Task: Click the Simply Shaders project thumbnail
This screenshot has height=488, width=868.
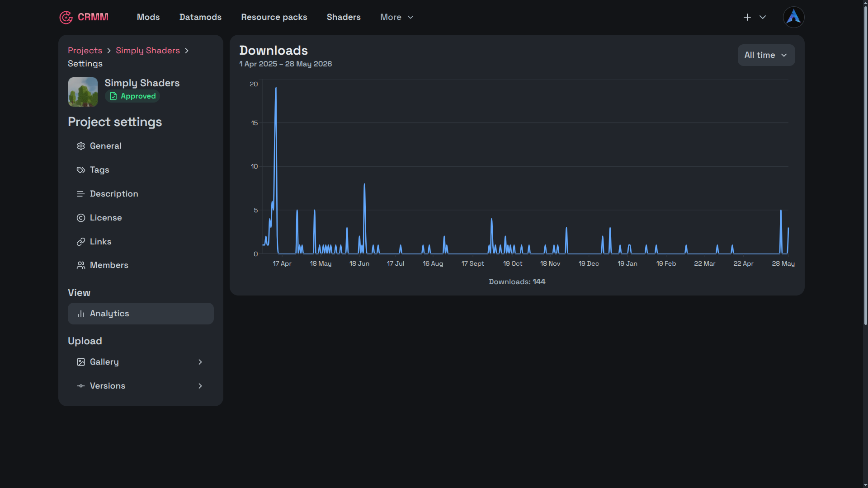Action: click(83, 92)
